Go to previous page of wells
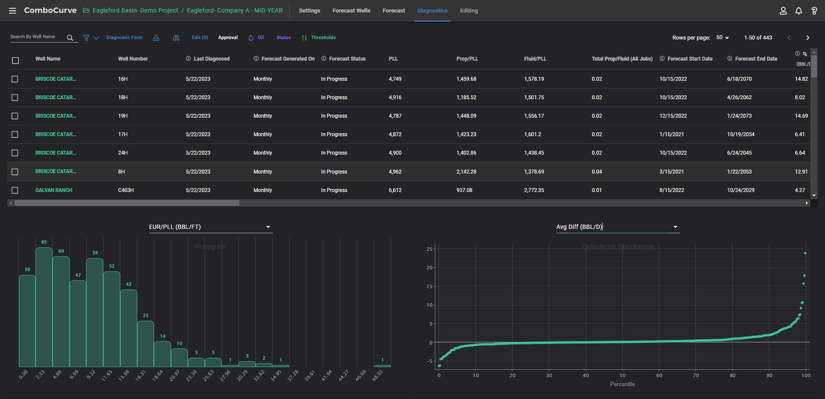This screenshot has height=399, width=825. click(789, 37)
